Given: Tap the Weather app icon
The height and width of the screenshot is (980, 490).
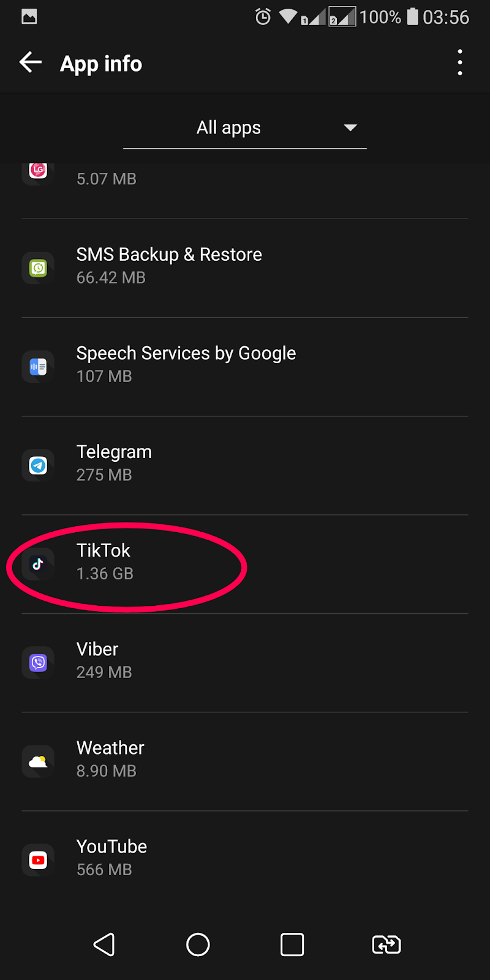Looking at the screenshot, I should pyautogui.click(x=38, y=761).
